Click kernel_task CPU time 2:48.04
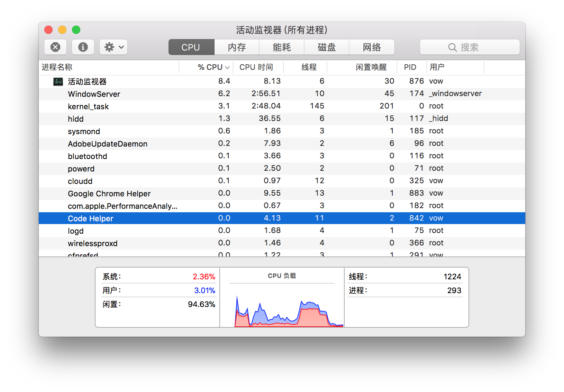Image resolution: width=564 pixels, height=392 pixels. coord(266,106)
